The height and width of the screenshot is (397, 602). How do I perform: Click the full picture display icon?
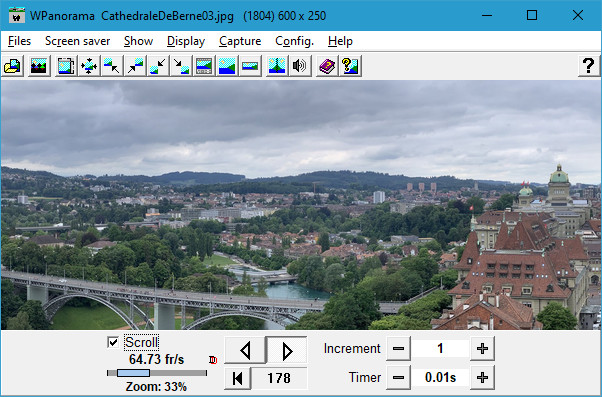(x=227, y=66)
